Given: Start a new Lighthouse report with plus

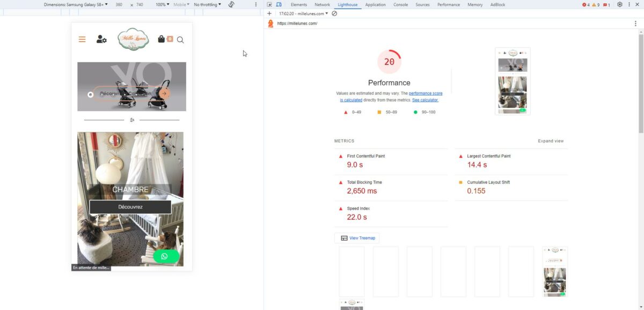Looking at the screenshot, I should click(x=269, y=13).
